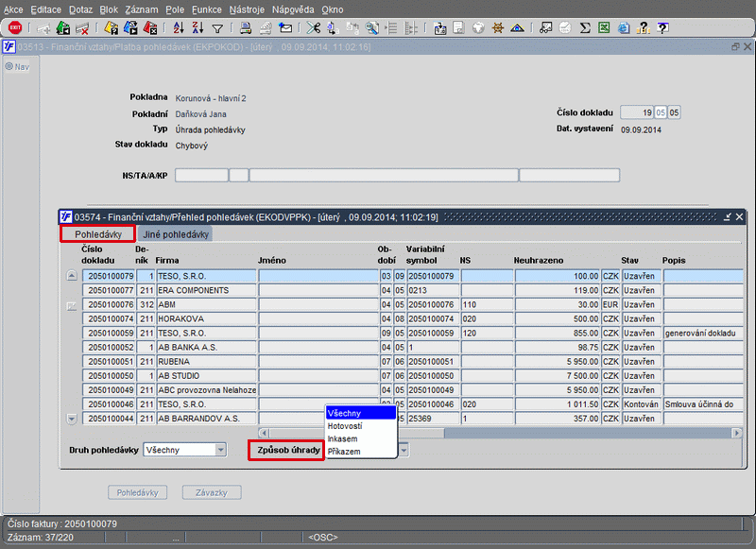Sort ascending with the A-Z icon
The image size is (756, 549).
click(179, 28)
